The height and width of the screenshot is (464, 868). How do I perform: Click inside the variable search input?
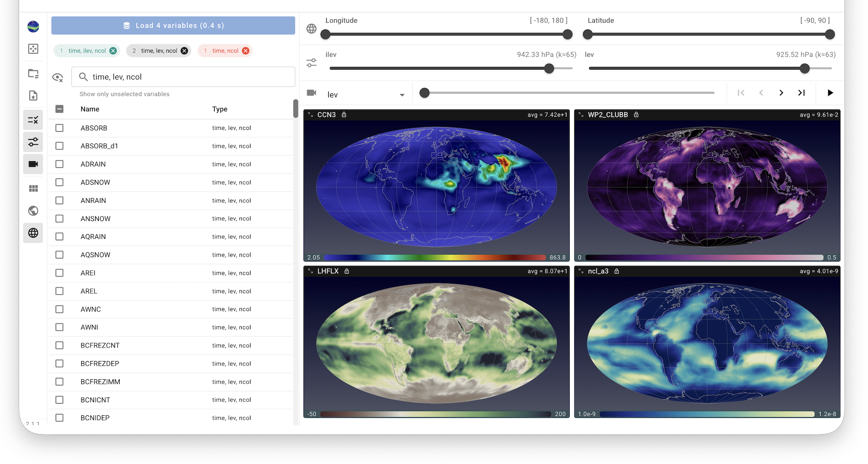pyautogui.click(x=174, y=77)
